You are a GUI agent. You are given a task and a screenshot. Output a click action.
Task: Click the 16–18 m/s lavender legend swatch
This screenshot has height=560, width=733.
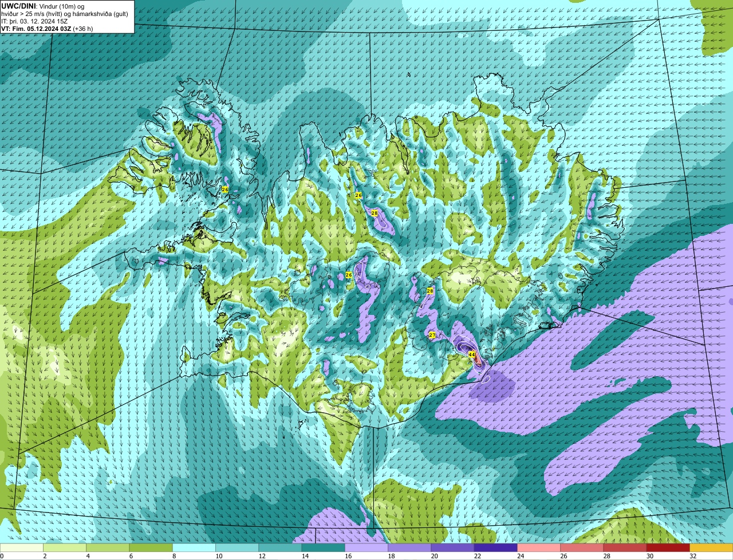coord(366,547)
